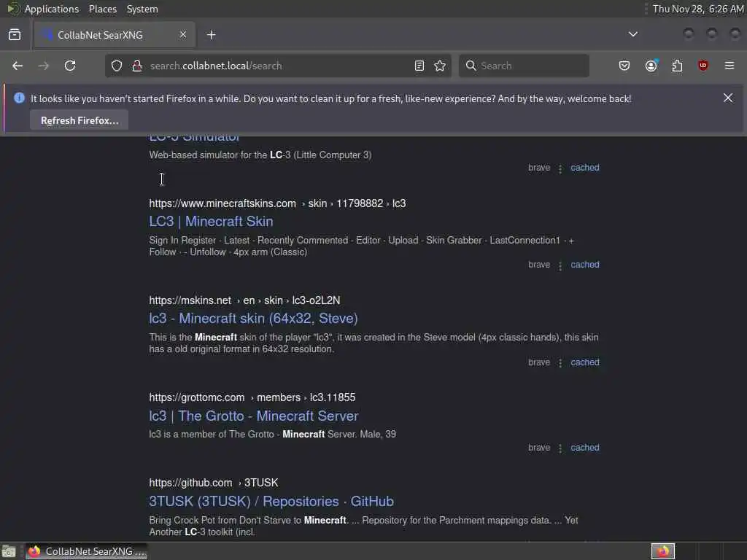
Task: List all tabs dropdown arrow
Action: pyautogui.click(x=633, y=34)
